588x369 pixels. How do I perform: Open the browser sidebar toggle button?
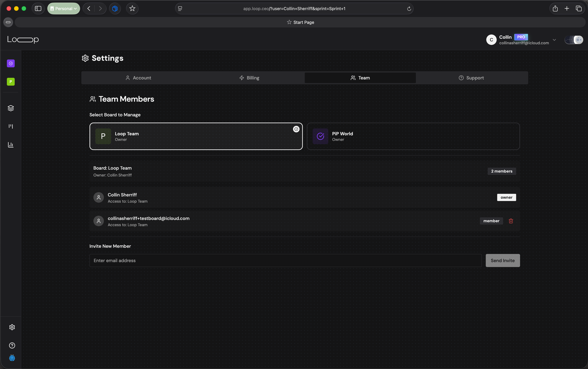pyautogui.click(x=38, y=8)
